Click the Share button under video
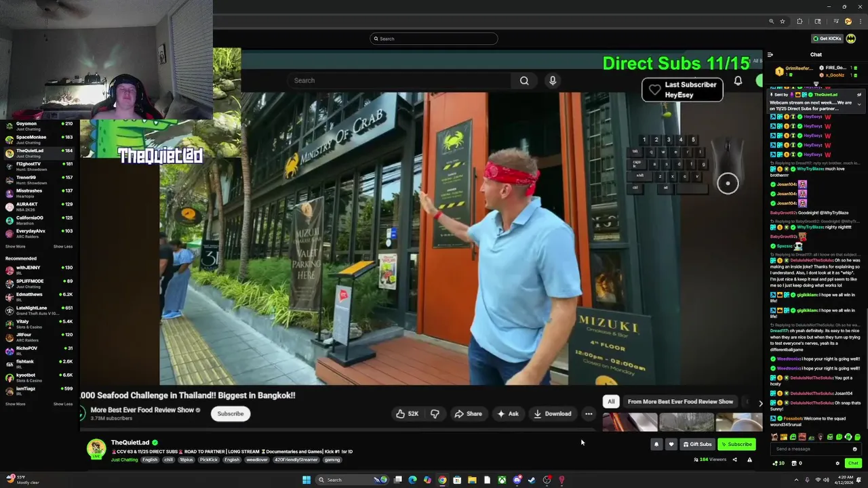The width and height of the screenshot is (868, 488). coord(468,413)
